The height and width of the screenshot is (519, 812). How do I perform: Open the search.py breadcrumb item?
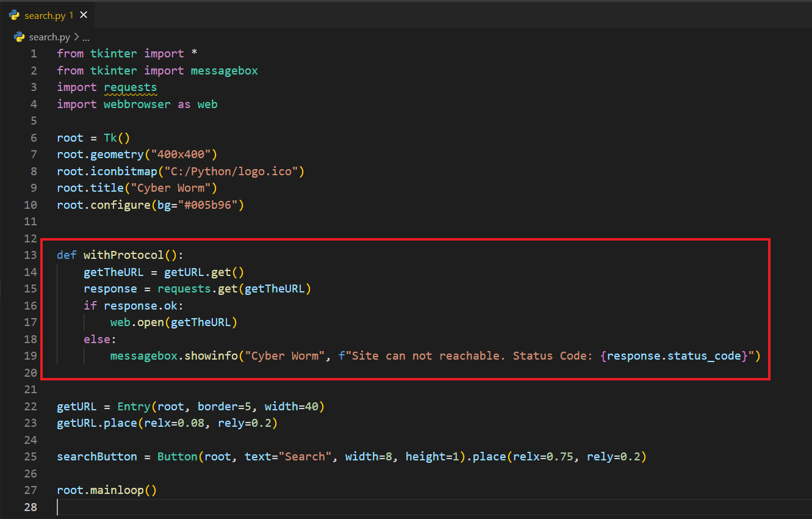coord(49,37)
